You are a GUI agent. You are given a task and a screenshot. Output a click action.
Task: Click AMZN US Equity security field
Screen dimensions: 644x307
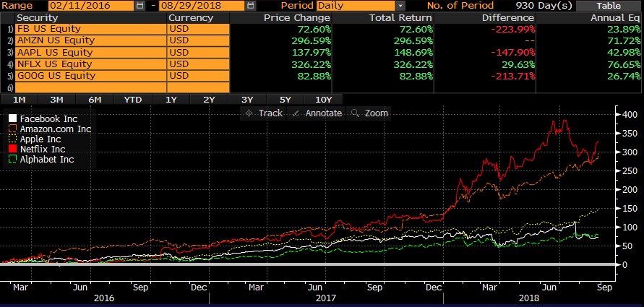90,40
